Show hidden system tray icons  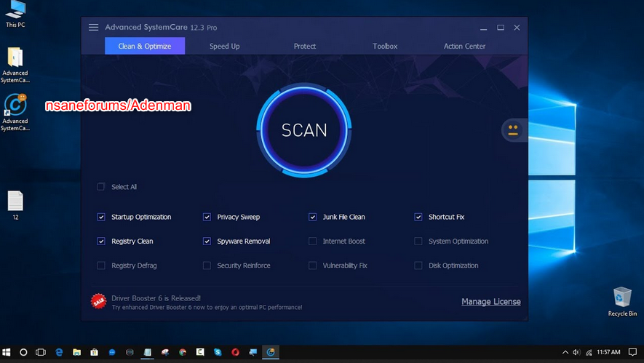[565, 352]
